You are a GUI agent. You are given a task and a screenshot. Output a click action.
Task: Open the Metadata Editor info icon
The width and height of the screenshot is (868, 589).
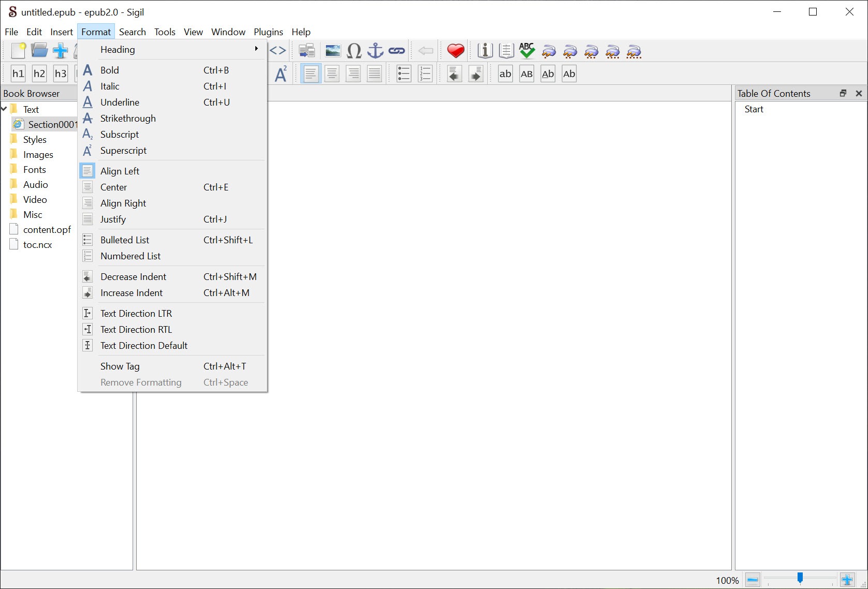[485, 51]
